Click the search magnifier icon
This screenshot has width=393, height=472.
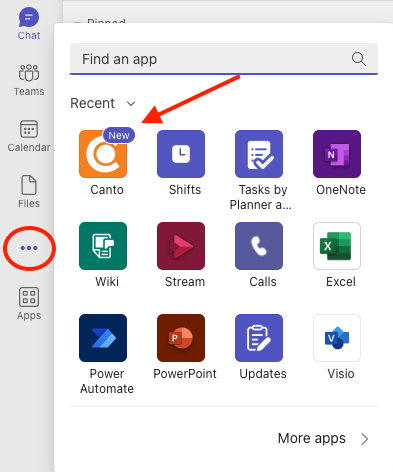click(x=359, y=59)
